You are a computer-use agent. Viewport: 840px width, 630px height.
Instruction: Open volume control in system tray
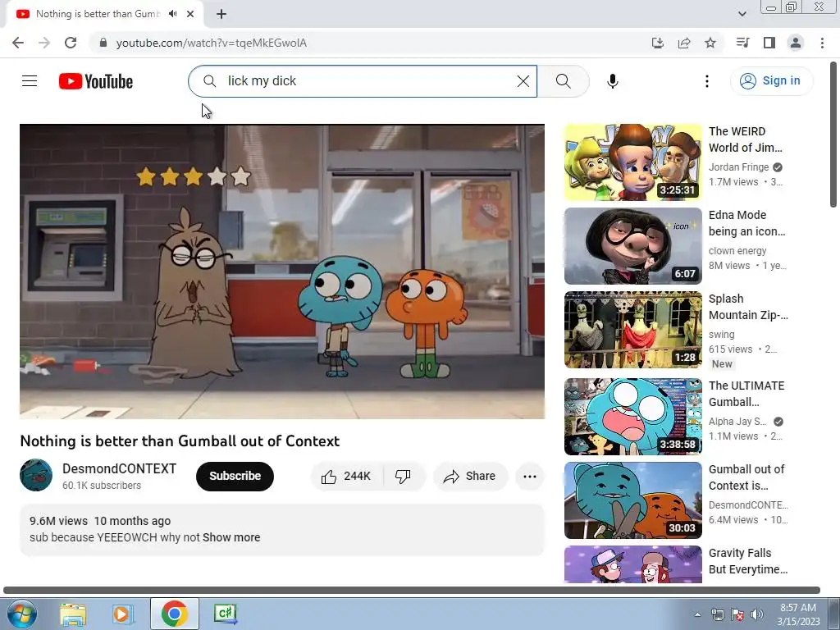tap(756, 614)
